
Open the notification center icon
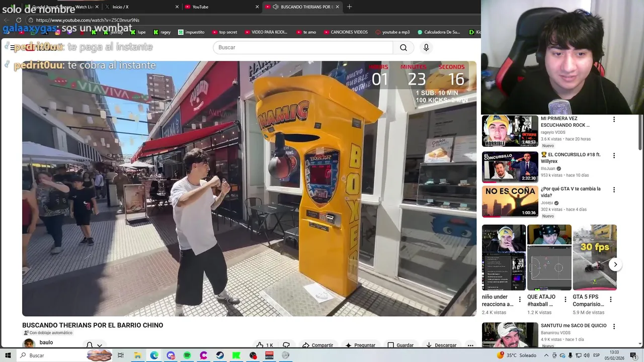pyautogui.click(x=633, y=355)
